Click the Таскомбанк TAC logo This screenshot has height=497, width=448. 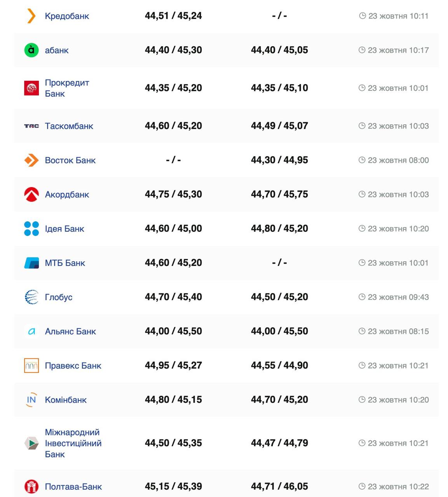(x=31, y=126)
